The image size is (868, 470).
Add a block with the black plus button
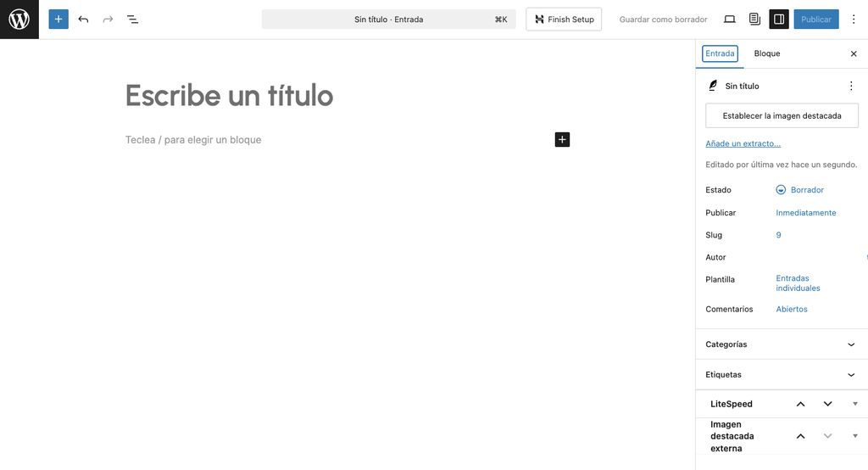[562, 140]
